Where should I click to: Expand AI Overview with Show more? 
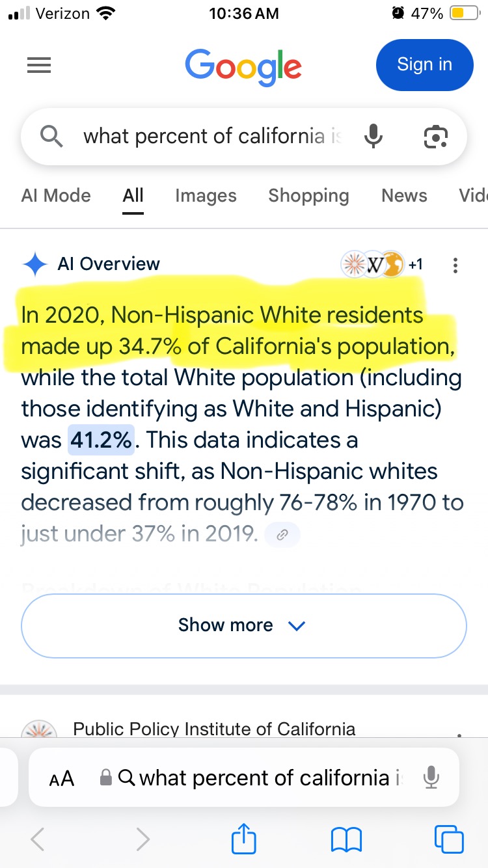tap(244, 625)
